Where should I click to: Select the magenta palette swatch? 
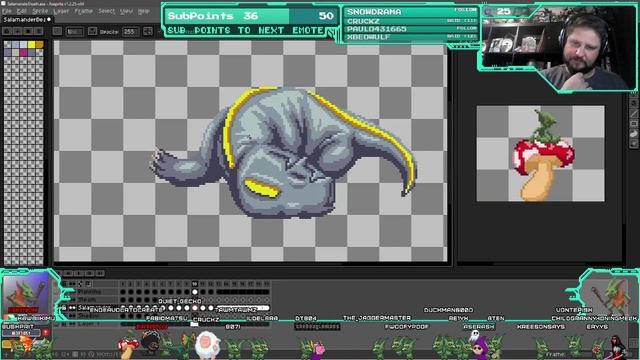tap(23, 52)
